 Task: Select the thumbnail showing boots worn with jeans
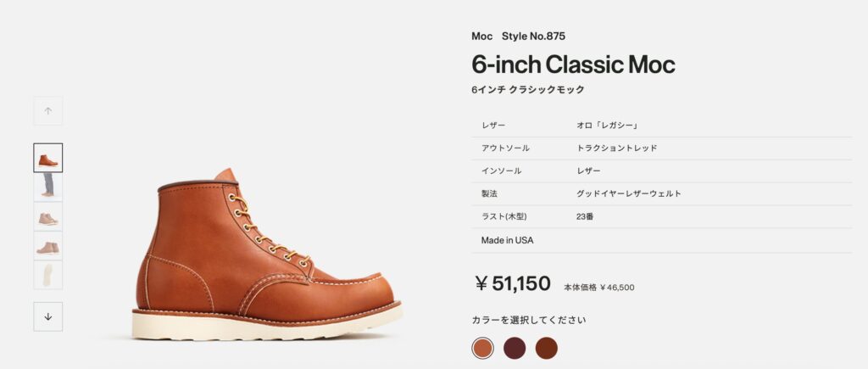[48, 187]
